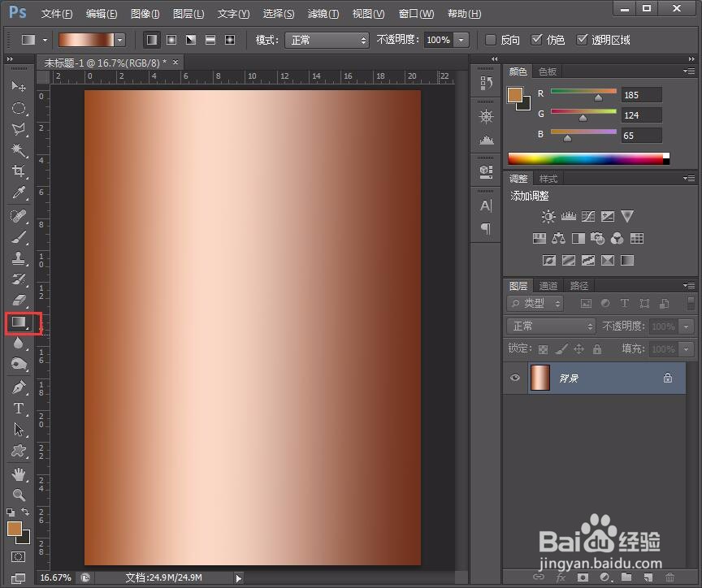This screenshot has width=702, height=588.
Task: Switch to the 样式 tab
Action: [548, 179]
